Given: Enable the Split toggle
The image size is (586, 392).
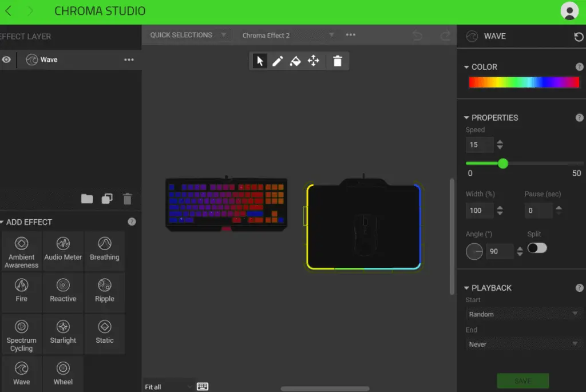Looking at the screenshot, I should (537, 248).
